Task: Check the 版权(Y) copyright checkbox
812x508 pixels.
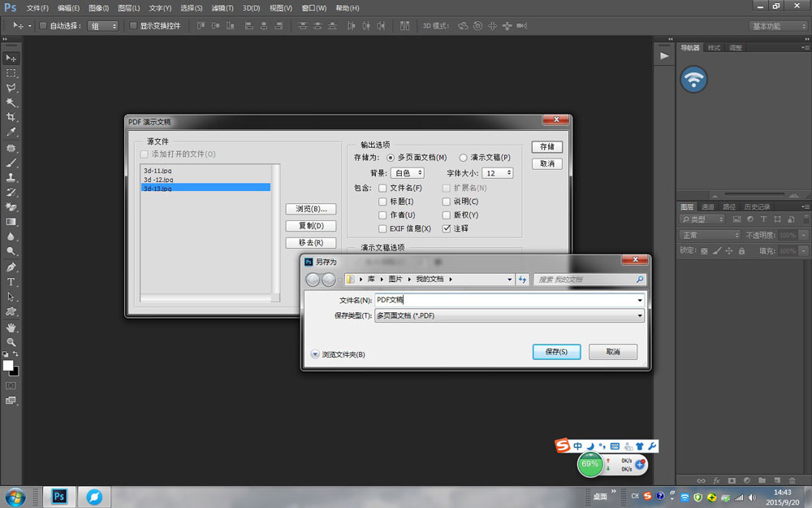Action: point(447,215)
